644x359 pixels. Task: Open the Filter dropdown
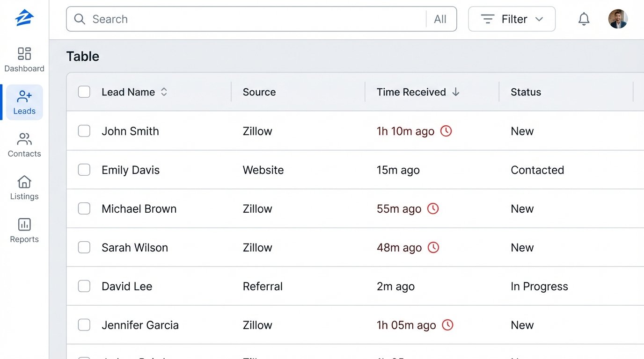tap(512, 19)
